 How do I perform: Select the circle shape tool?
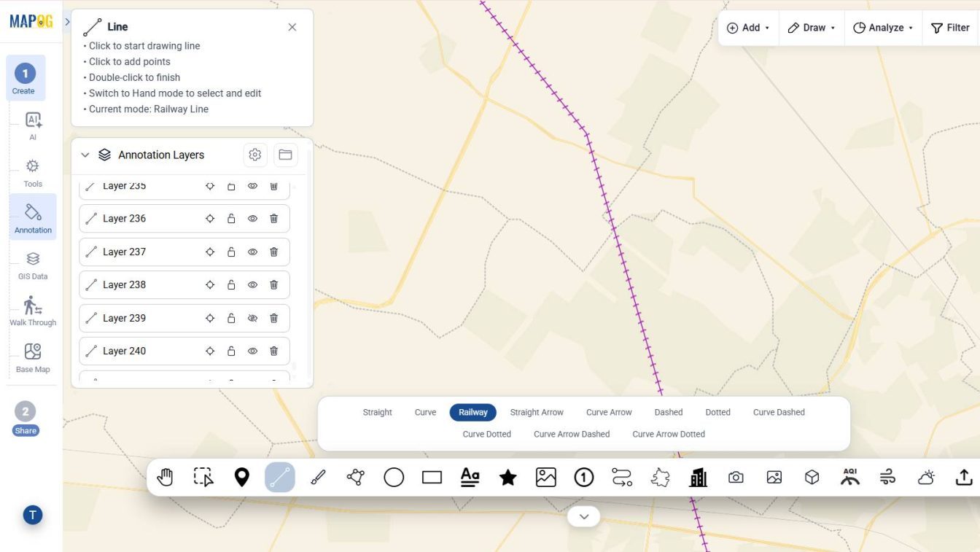point(394,478)
